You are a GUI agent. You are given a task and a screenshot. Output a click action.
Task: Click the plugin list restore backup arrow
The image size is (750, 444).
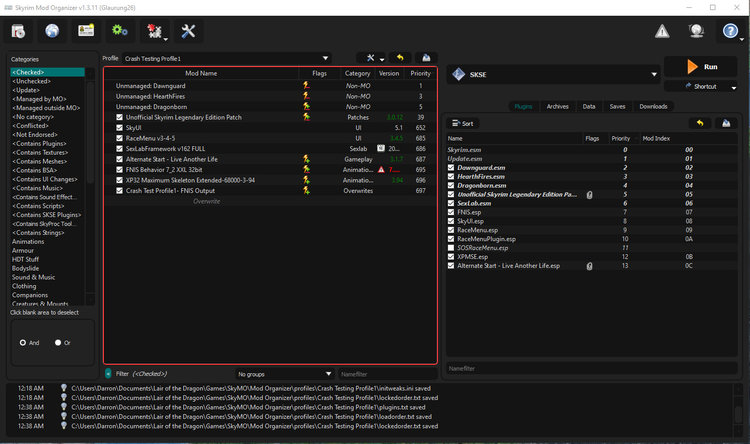[700, 123]
